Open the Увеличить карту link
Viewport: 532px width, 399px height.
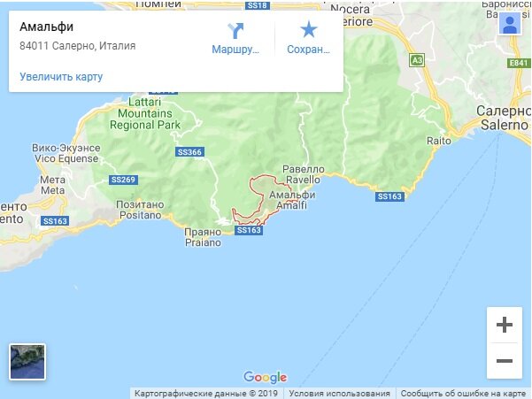[61, 77]
